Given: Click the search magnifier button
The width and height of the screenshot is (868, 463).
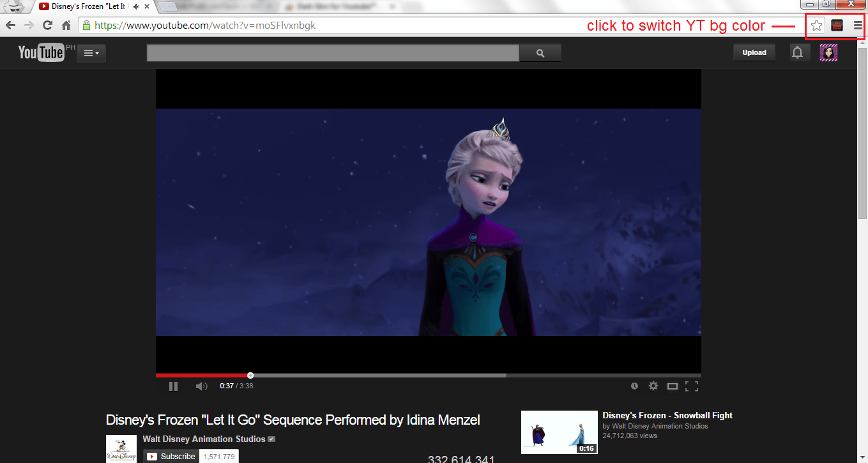Looking at the screenshot, I should 540,54.
